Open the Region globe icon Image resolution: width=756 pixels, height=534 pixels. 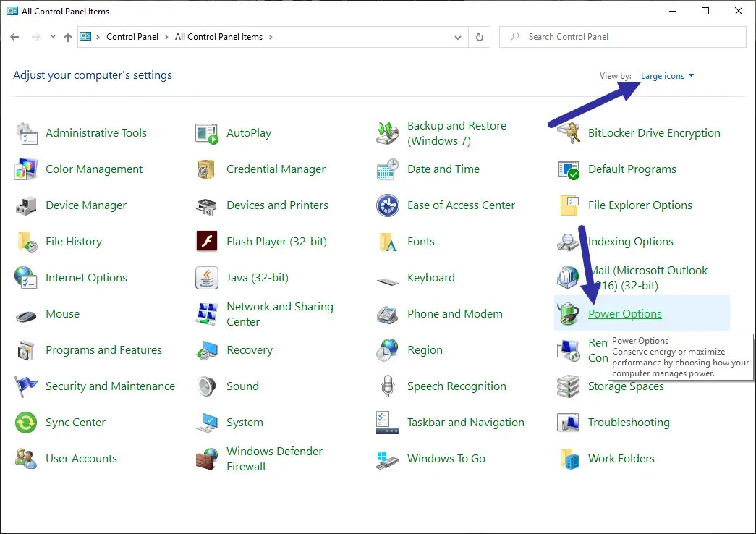click(x=388, y=350)
